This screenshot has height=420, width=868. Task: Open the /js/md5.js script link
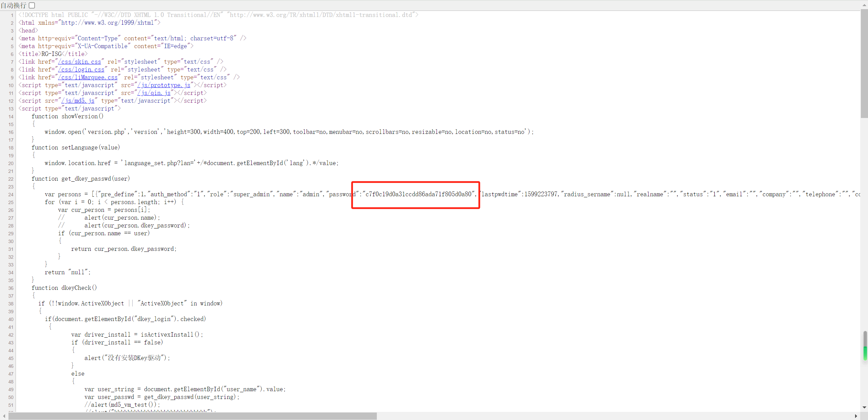click(78, 101)
